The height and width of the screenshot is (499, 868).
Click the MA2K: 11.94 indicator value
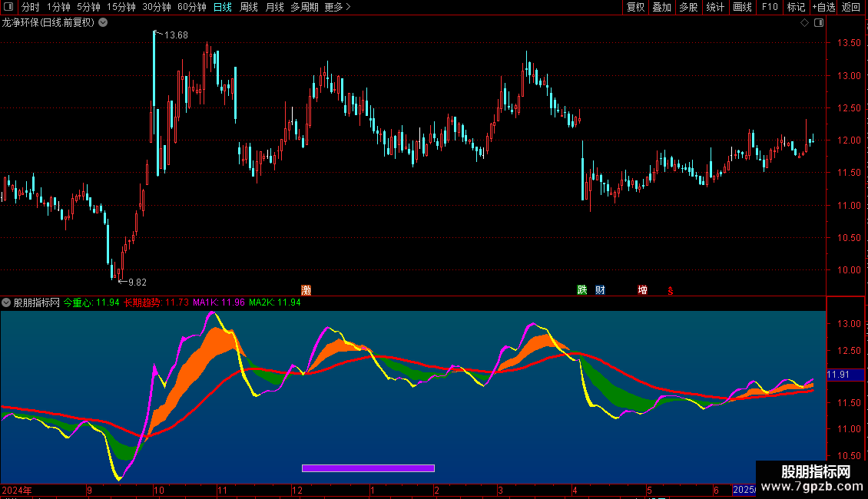(x=275, y=302)
